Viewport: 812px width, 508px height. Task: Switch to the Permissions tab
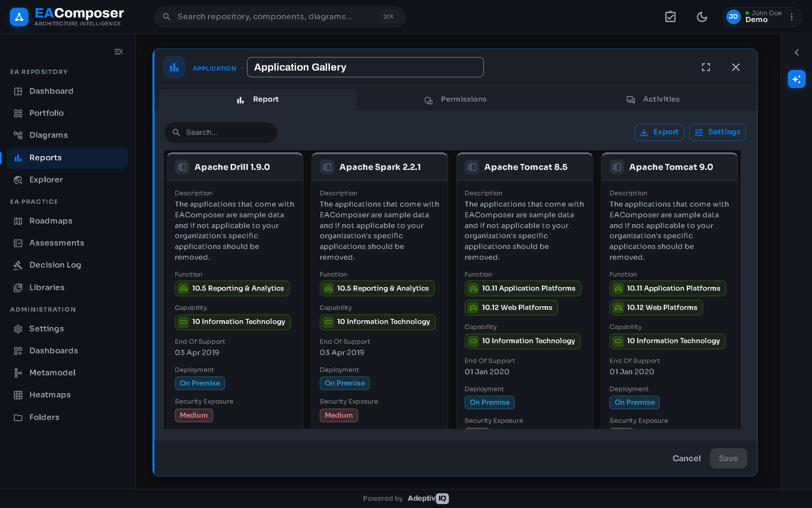pyautogui.click(x=455, y=99)
